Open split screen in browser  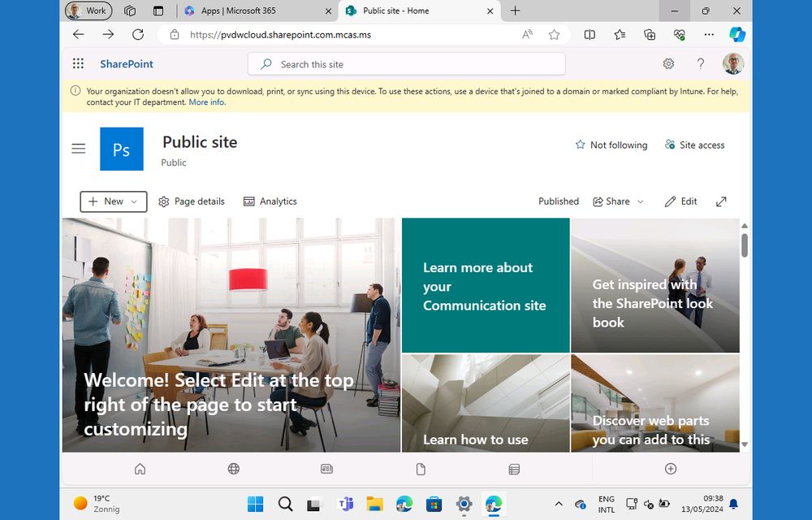tap(590, 35)
